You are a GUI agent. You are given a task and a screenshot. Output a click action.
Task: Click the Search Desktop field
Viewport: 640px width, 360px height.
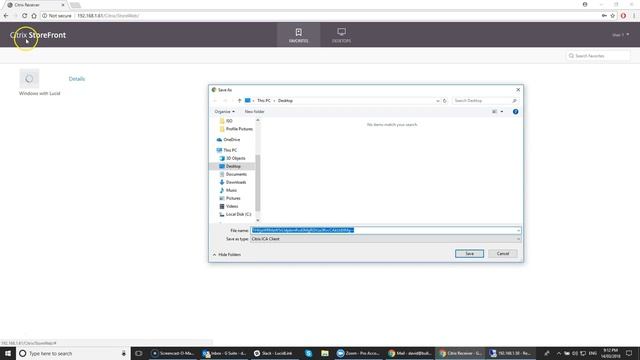[484, 100]
